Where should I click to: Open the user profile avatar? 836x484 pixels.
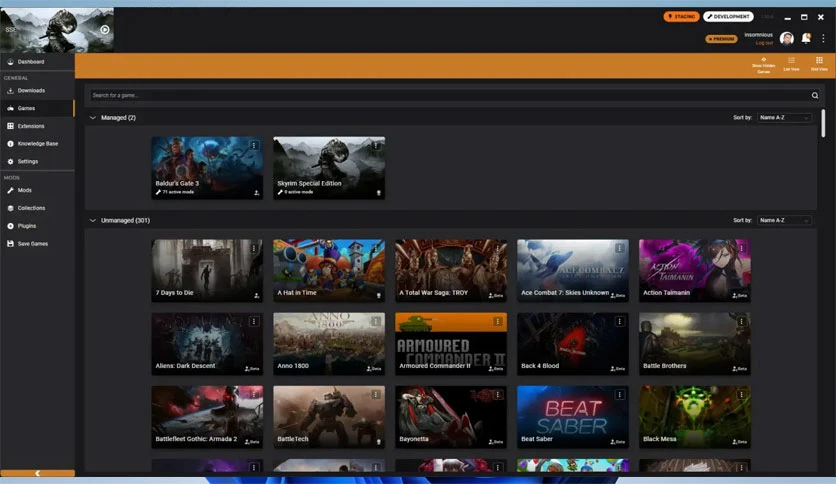[x=786, y=38]
